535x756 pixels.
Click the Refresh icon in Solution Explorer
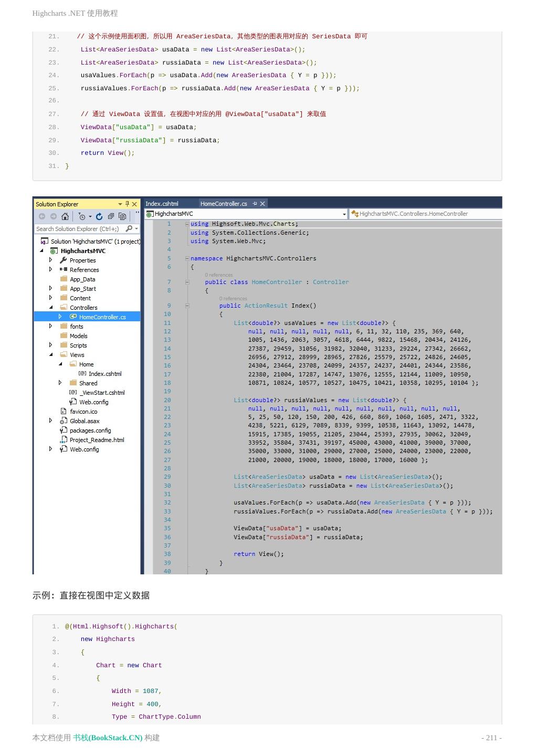point(99,216)
